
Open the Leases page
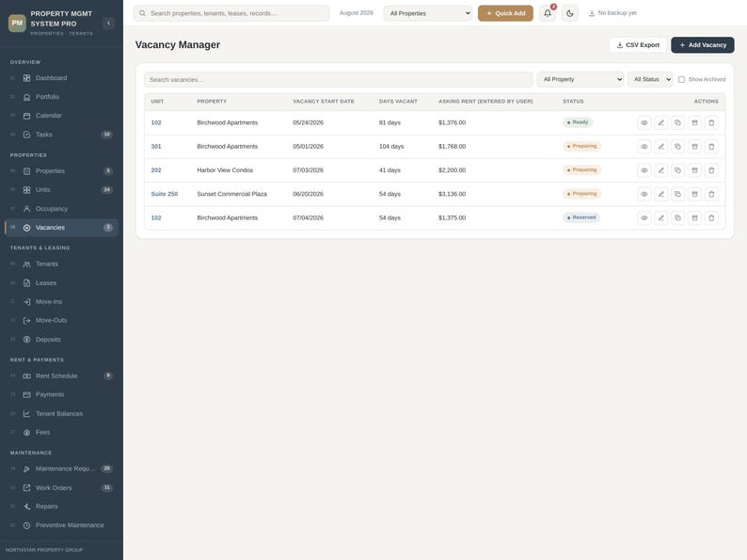(x=61, y=282)
